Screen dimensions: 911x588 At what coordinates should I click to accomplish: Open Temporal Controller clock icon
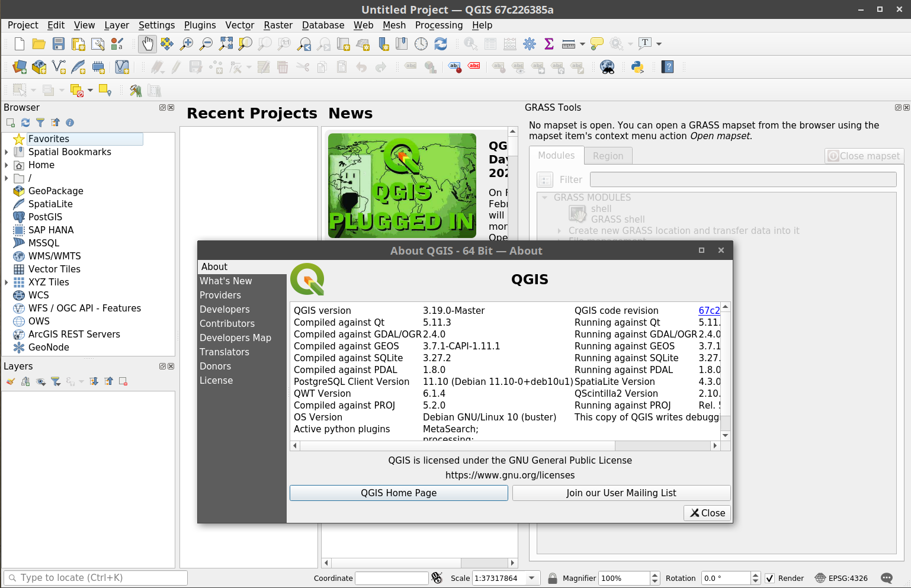click(x=421, y=44)
